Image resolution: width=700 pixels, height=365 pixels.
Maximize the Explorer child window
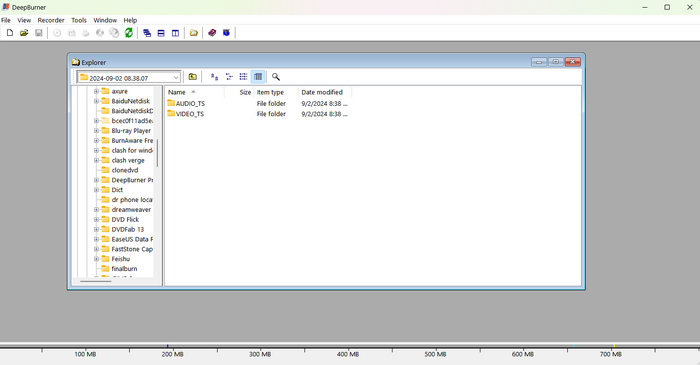tap(556, 62)
